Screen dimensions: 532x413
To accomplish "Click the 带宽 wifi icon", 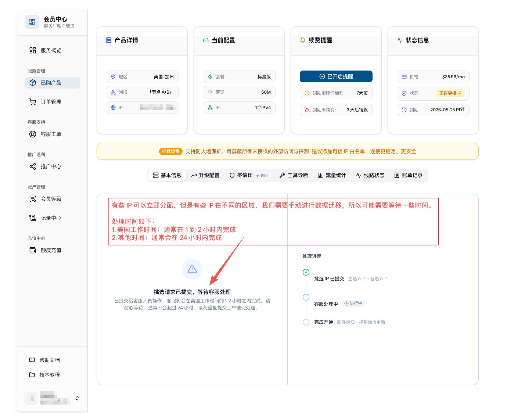I will (x=210, y=92).
